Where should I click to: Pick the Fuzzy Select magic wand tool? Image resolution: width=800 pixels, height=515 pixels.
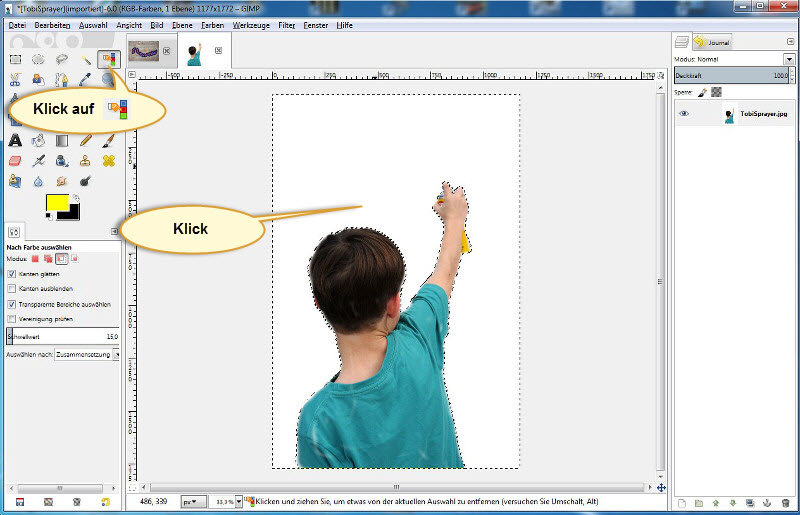85,60
